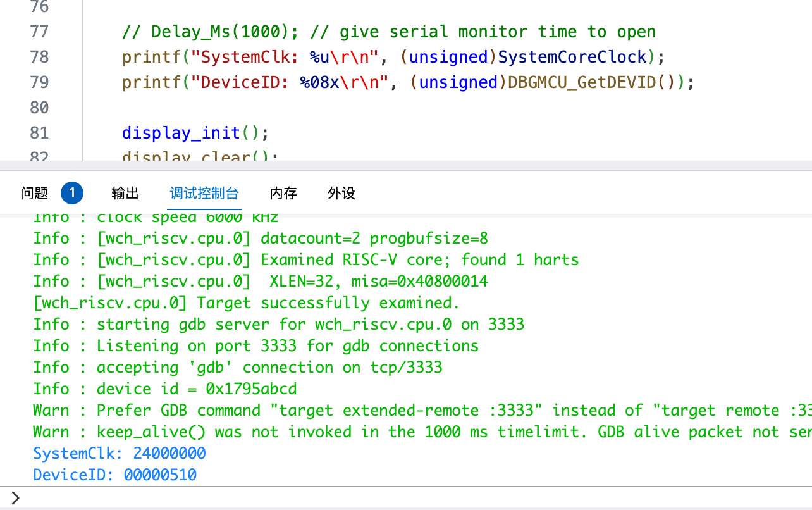Click the DeviceID: 00000510 output line
Viewport: 812px width, 510px height.
tap(115, 475)
